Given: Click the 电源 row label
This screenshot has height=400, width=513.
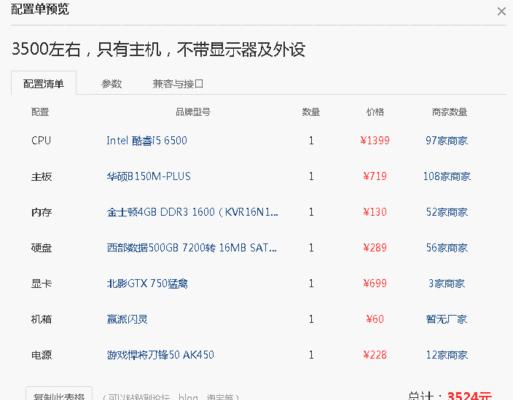Looking at the screenshot, I should pos(41,355).
